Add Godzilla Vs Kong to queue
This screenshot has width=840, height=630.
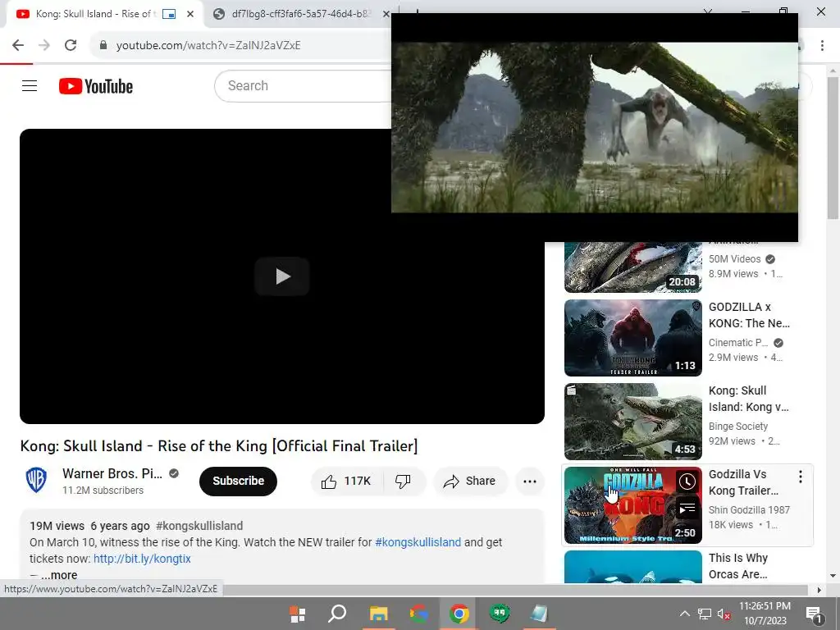point(687,508)
